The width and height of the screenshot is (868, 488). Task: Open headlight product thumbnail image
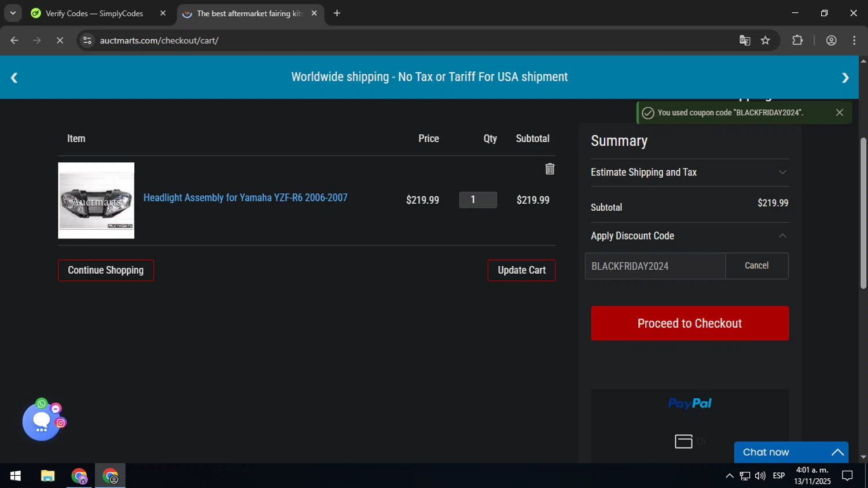96,200
